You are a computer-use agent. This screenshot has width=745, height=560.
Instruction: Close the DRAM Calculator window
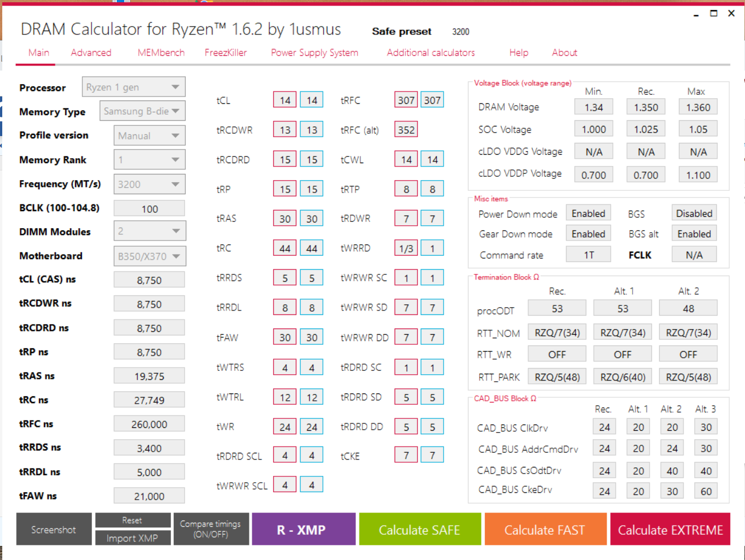[x=731, y=13]
